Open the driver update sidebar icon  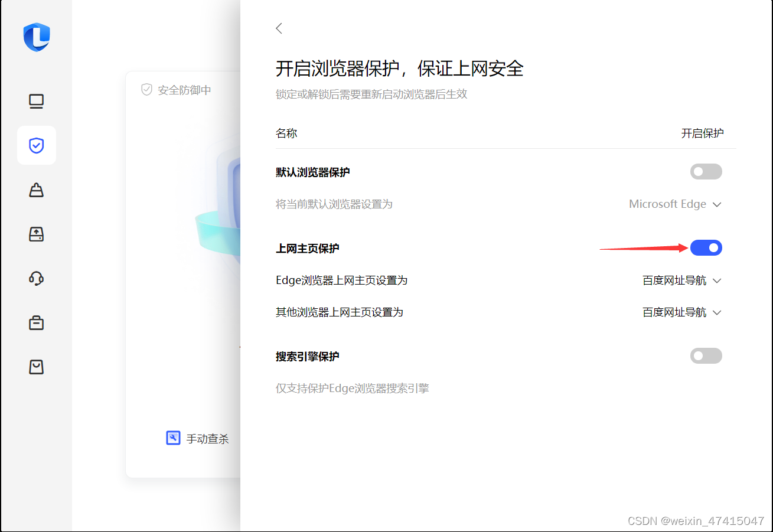tap(36, 234)
